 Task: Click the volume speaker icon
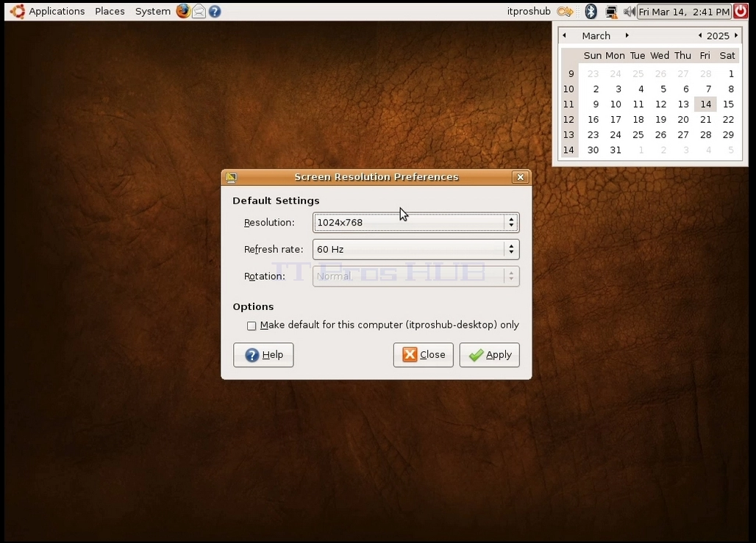629,12
